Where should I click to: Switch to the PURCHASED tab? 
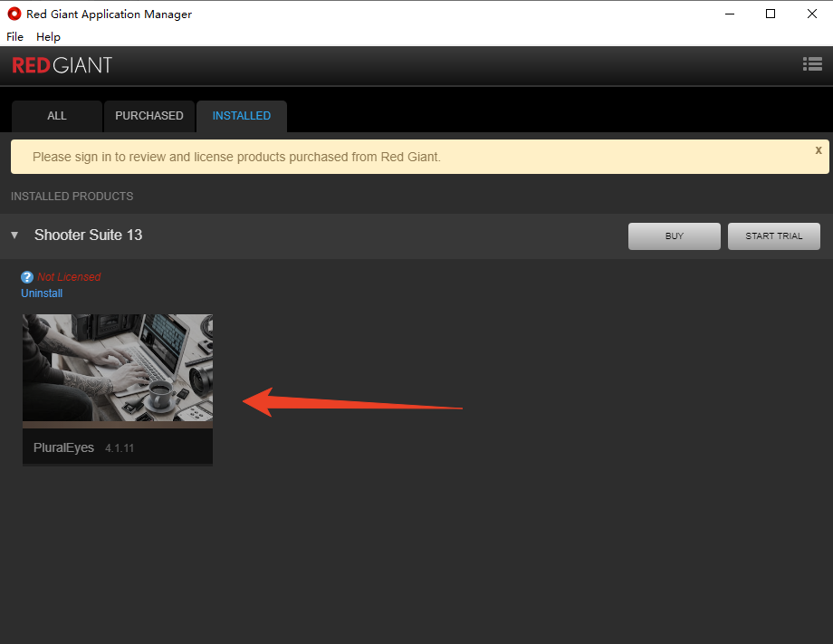(x=148, y=116)
